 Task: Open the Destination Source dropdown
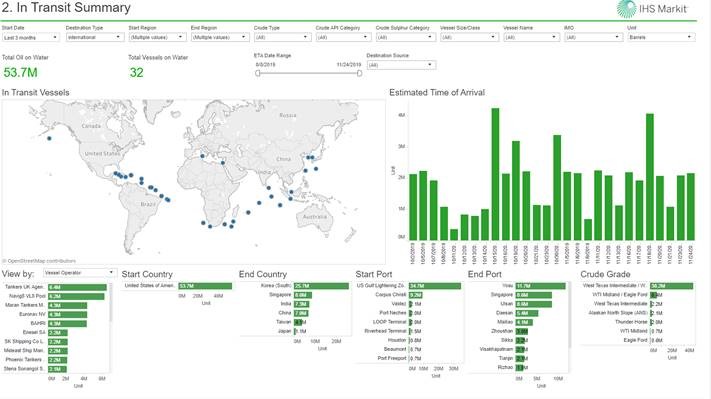(401, 65)
